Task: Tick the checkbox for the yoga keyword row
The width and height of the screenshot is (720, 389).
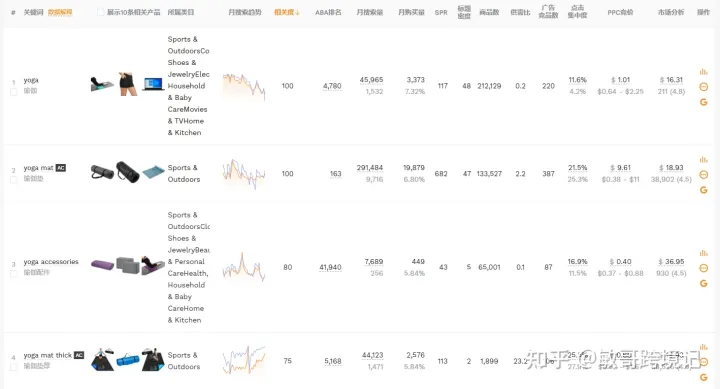Action: 14,92
